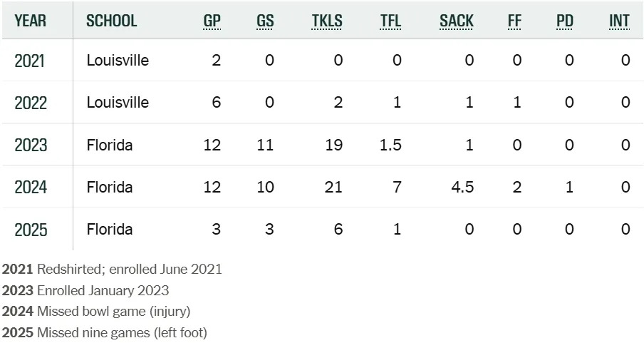The height and width of the screenshot is (343, 644).
Task: Select the FF column header abbreviation
Action: pos(514,21)
